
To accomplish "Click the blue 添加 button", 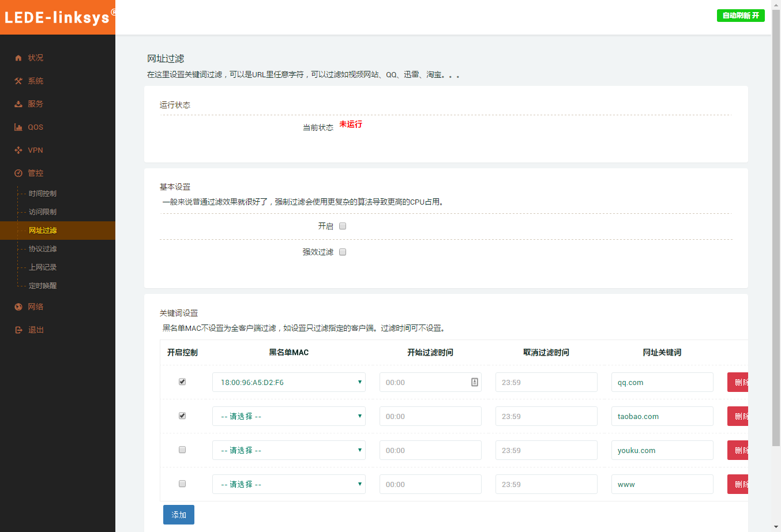I will [x=179, y=515].
